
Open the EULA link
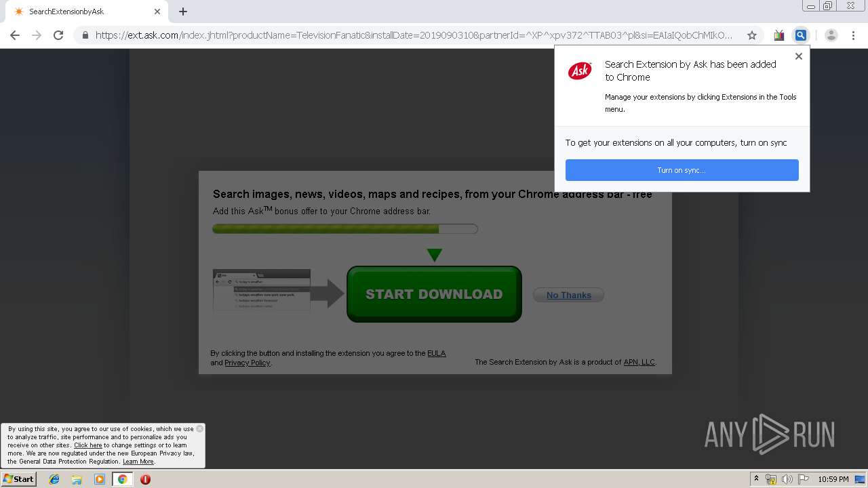437,353
